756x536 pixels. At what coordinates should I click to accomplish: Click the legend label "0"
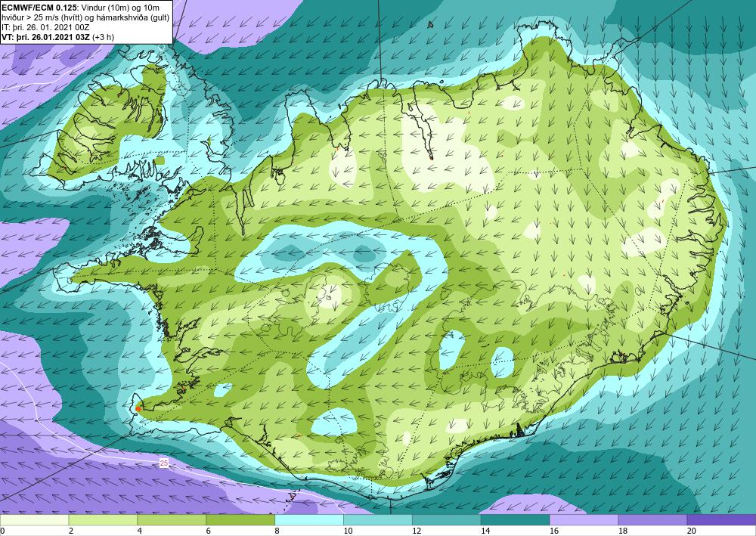coord(2,531)
